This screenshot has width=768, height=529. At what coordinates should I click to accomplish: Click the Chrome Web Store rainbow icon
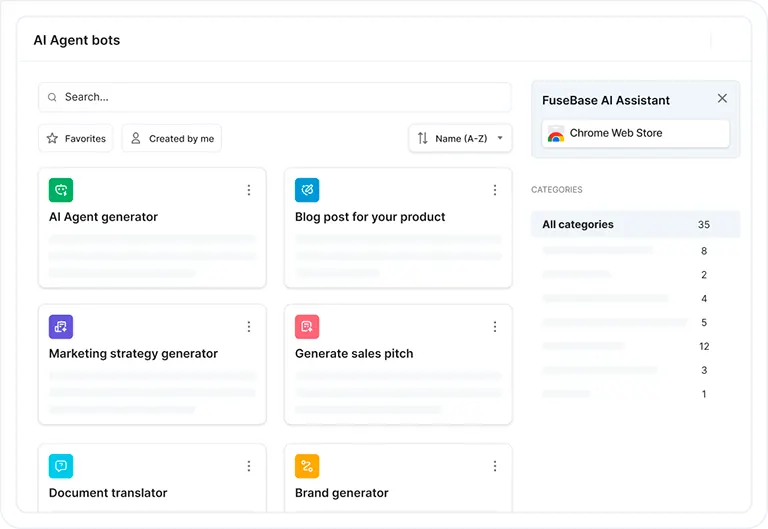(x=556, y=134)
